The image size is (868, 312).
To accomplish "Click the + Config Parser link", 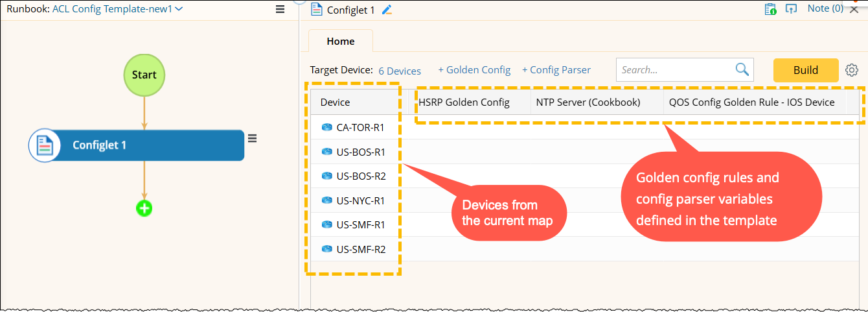I will pyautogui.click(x=556, y=70).
